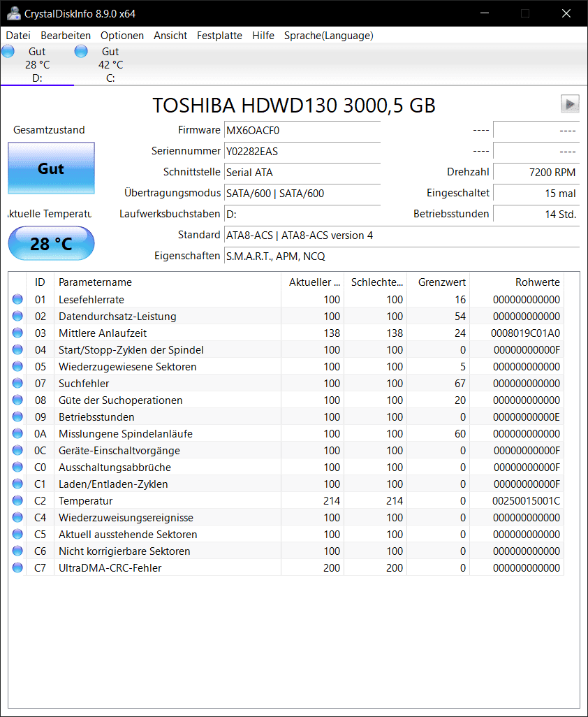Click status orb for Geräte-Einschaltvorgänge

click(17, 451)
